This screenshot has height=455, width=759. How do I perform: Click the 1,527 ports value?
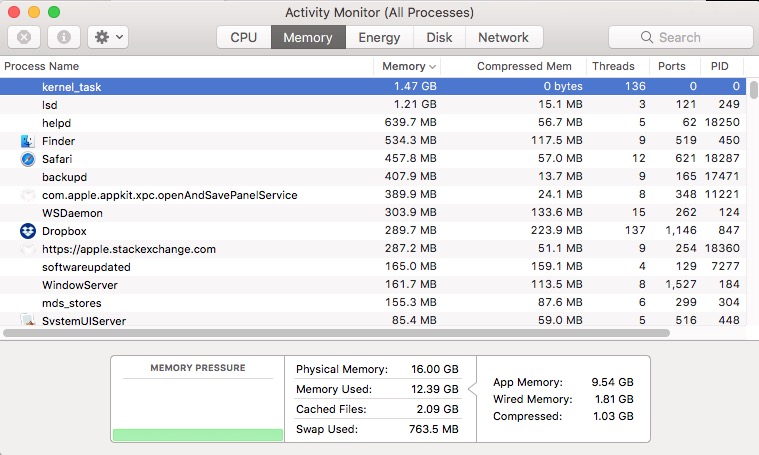[681, 284]
